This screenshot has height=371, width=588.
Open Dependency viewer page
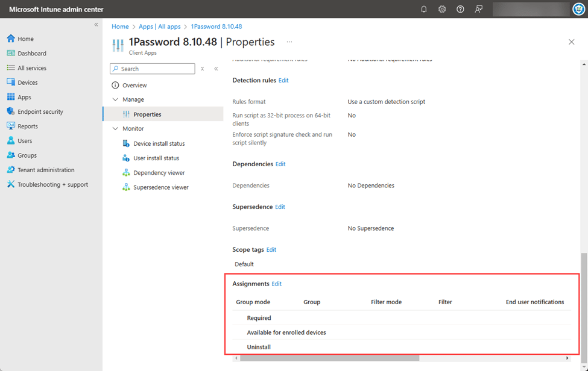pyautogui.click(x=159, y=173)
